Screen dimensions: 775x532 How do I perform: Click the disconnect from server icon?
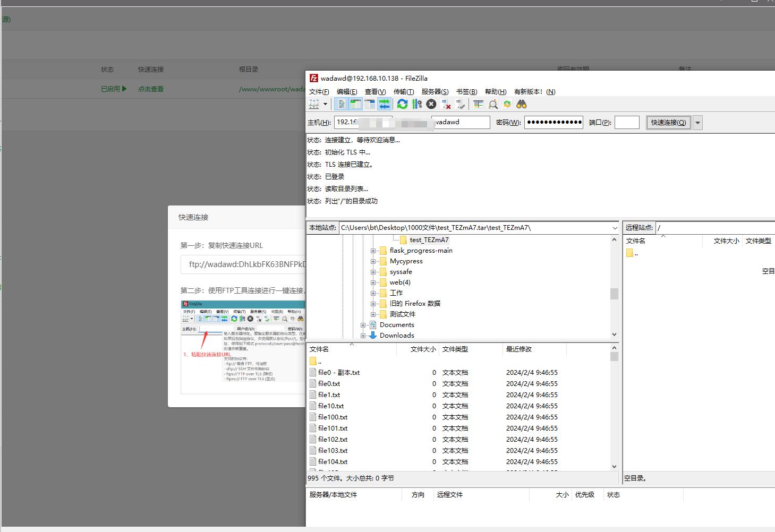pos(446,104)
